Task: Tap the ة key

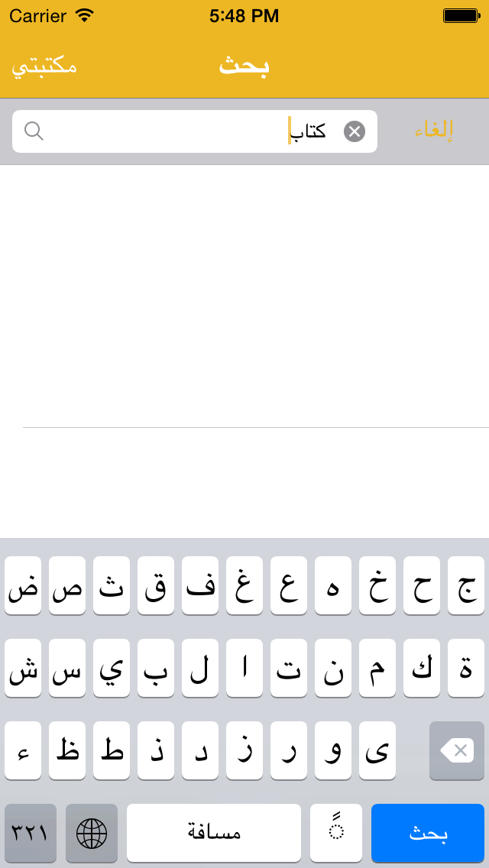Action: pyautogui.click(x=466, y=668)
